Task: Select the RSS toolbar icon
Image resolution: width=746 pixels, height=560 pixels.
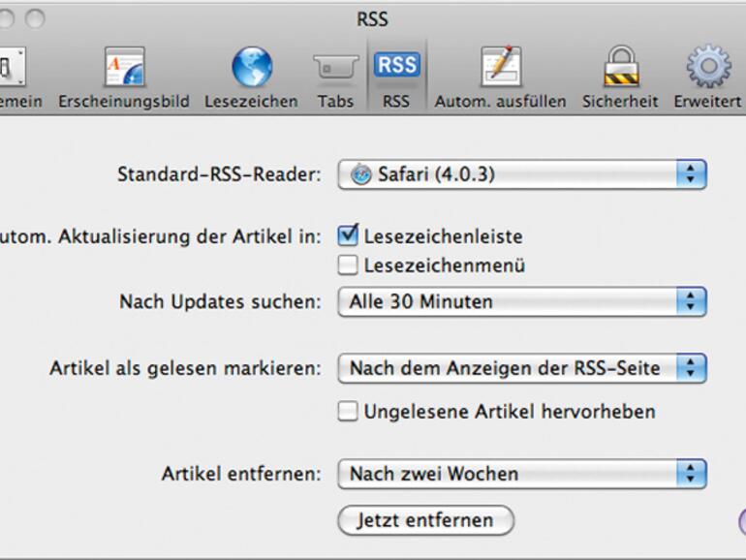Action: [x=397, y=64]
